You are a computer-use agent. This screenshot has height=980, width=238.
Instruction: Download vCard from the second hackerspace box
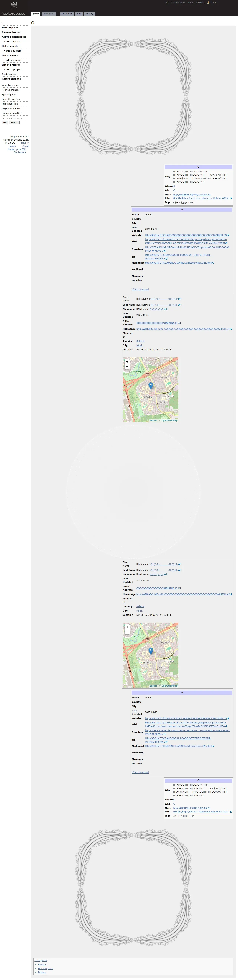[x=140, y=772]
